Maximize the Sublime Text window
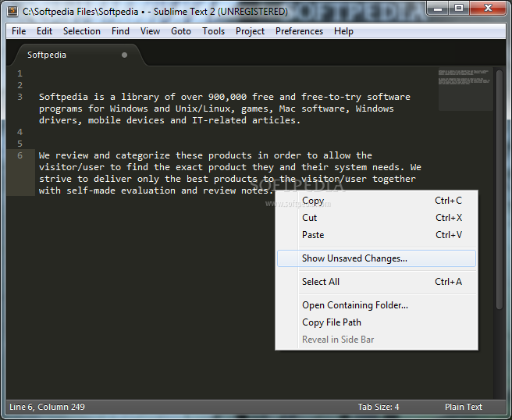 coord(459,9)
